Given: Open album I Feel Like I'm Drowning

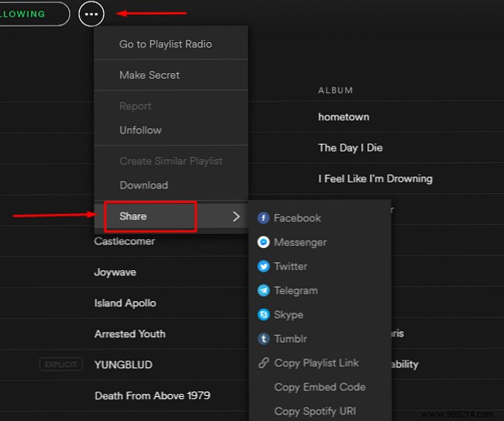Looking at the screenshot, I should point(375,178).
